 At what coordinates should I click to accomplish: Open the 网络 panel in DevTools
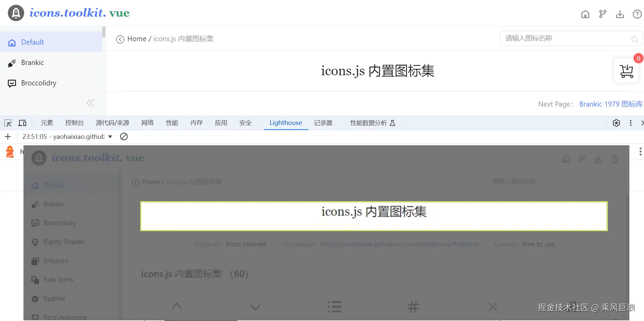pyautogui.click(x=147, y=123)
